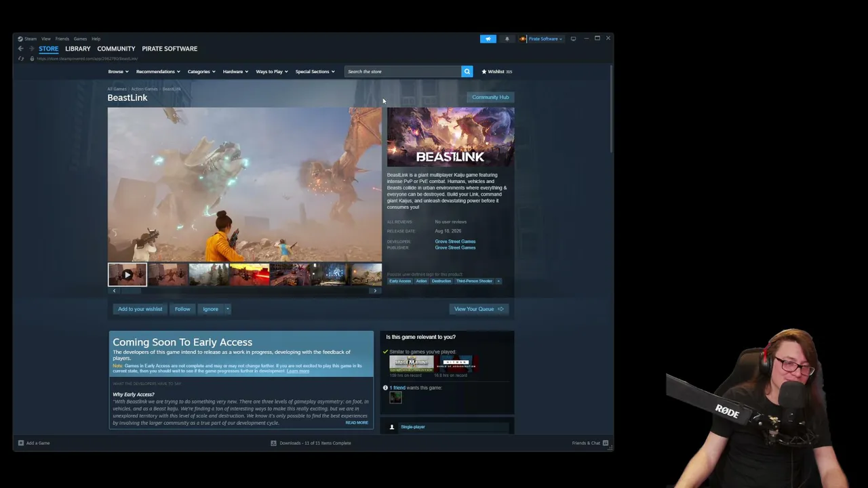Expand the Ways to Play dropdown

[x=272, y=72]
